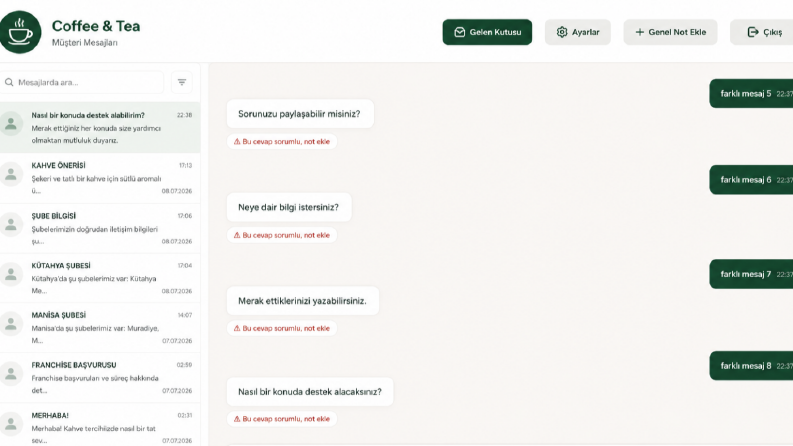Select the 'farklı mesaj 7' bubble

coord(752,274)
